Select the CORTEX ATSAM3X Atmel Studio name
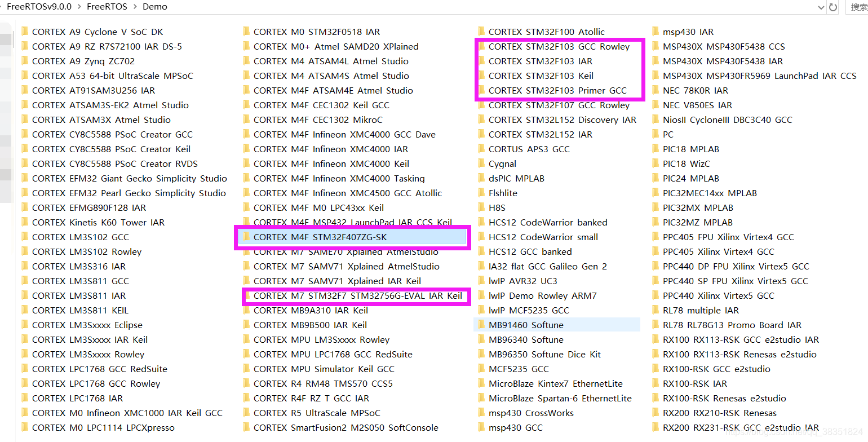The image size is (868, 442). click(101, 120)
